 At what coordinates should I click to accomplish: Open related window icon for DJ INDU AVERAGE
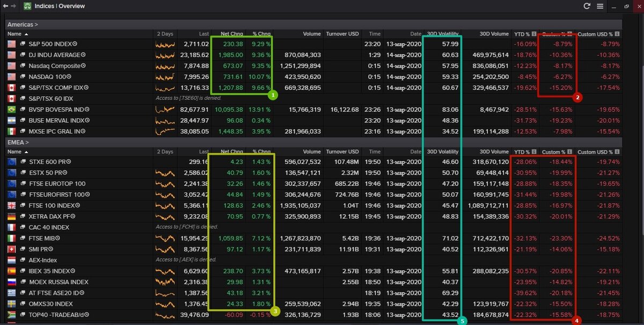(x=23, y=55)
